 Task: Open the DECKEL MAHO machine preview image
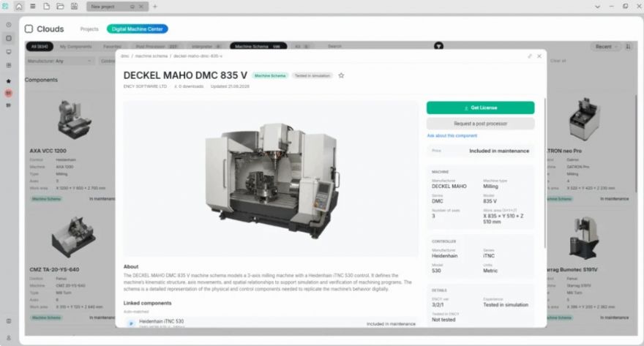271,178
